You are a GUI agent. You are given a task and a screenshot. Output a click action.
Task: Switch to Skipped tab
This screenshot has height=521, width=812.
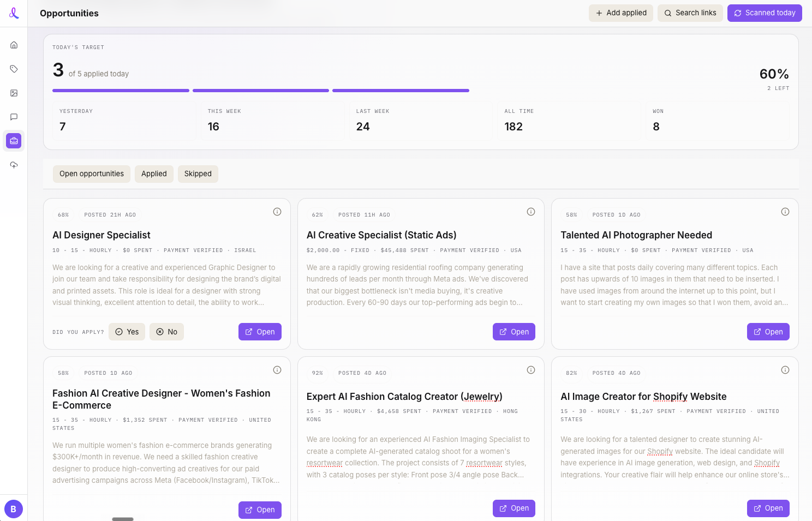click(x=198, y=173)
